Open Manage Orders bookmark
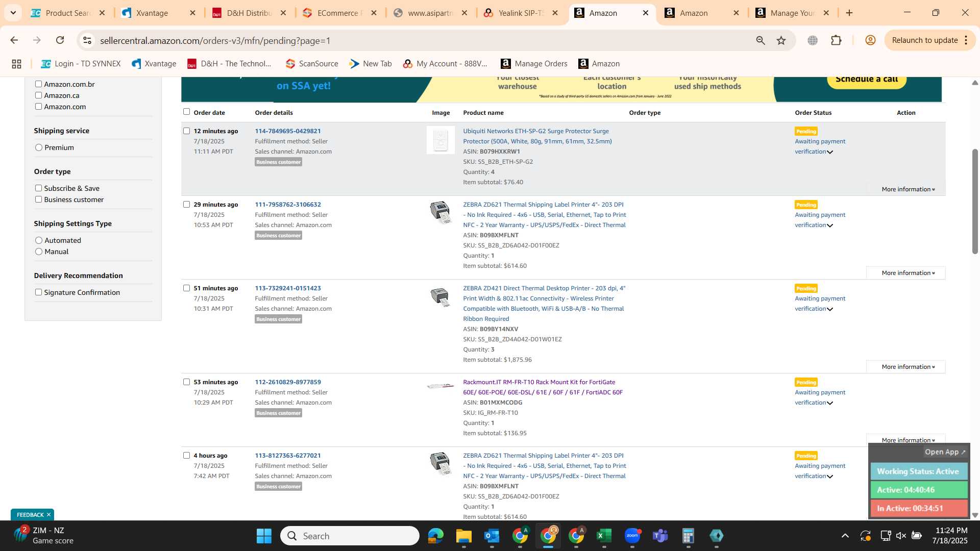This screenshot has width=980, height=551. point(534,64)
